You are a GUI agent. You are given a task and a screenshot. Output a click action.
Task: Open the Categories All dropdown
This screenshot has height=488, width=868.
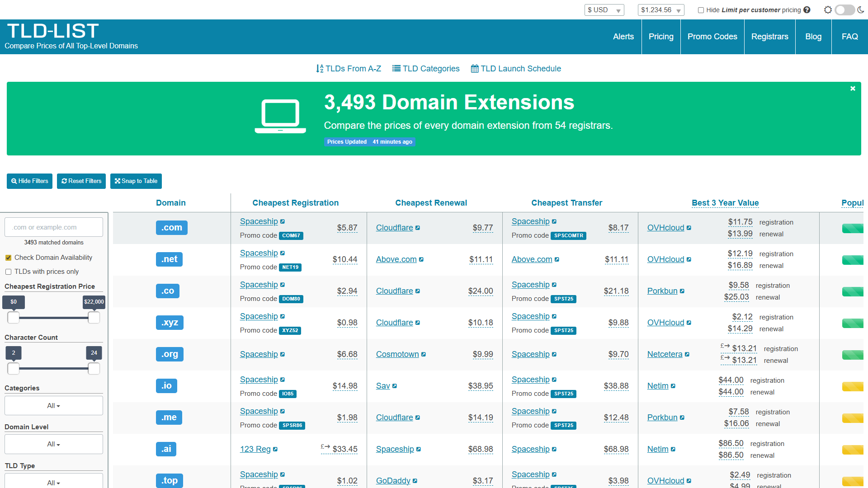point(54,406)
